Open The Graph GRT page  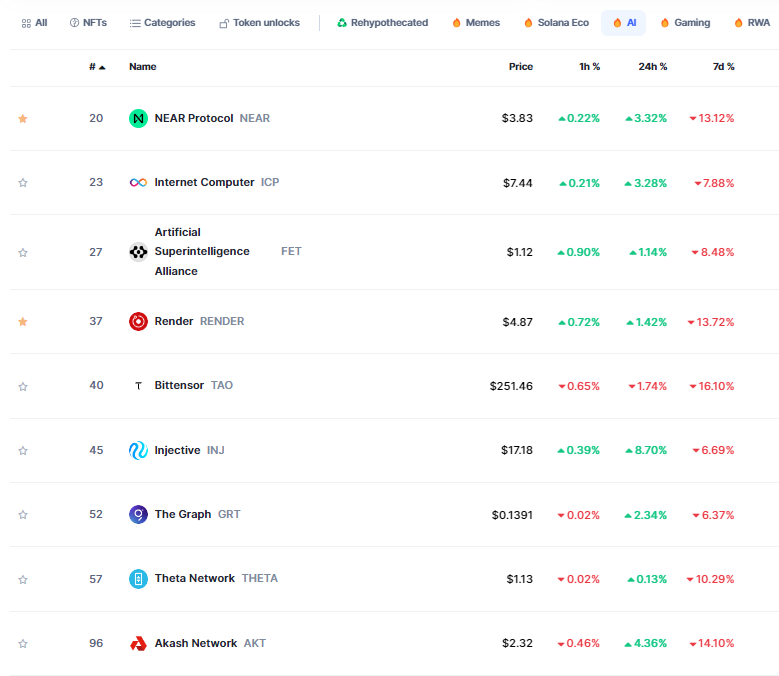(x=197, y=514)
